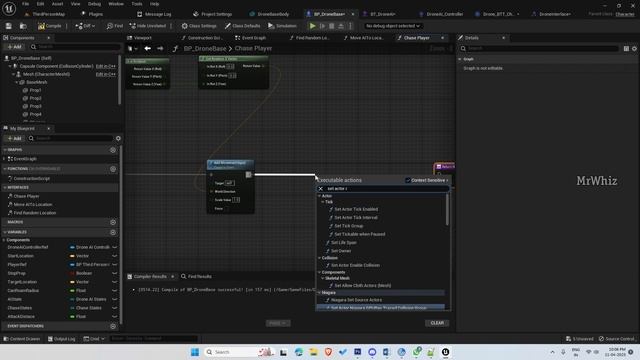Screen dimensions: 640x360
Task: Click the Boolean type pill for StopProp
Action: pyautogui.click(x=81, y=273)
